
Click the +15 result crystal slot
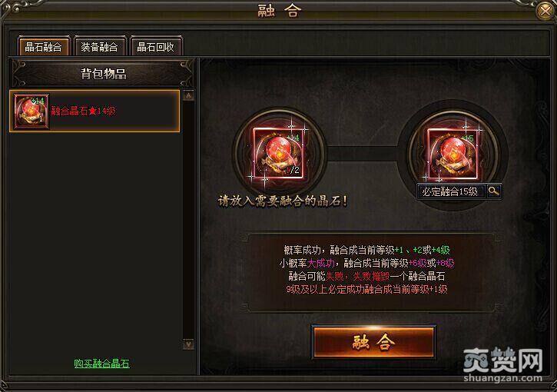pos(453,154)
